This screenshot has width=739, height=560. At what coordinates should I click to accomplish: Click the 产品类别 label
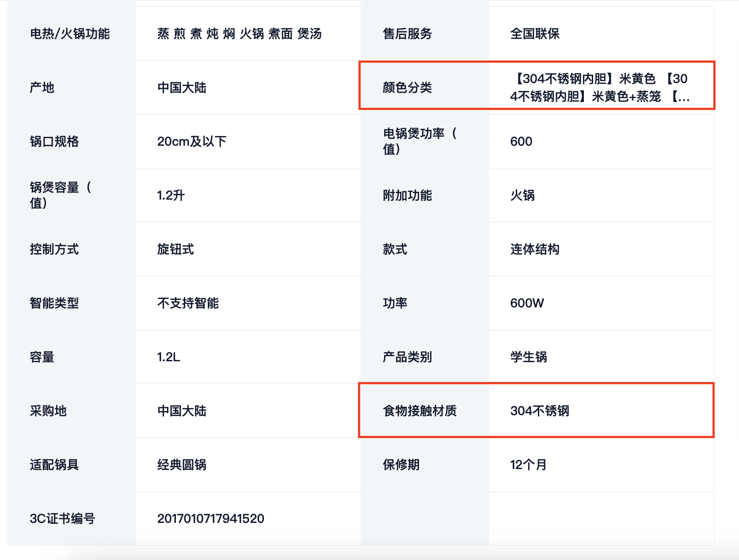[x=407, y=357]
